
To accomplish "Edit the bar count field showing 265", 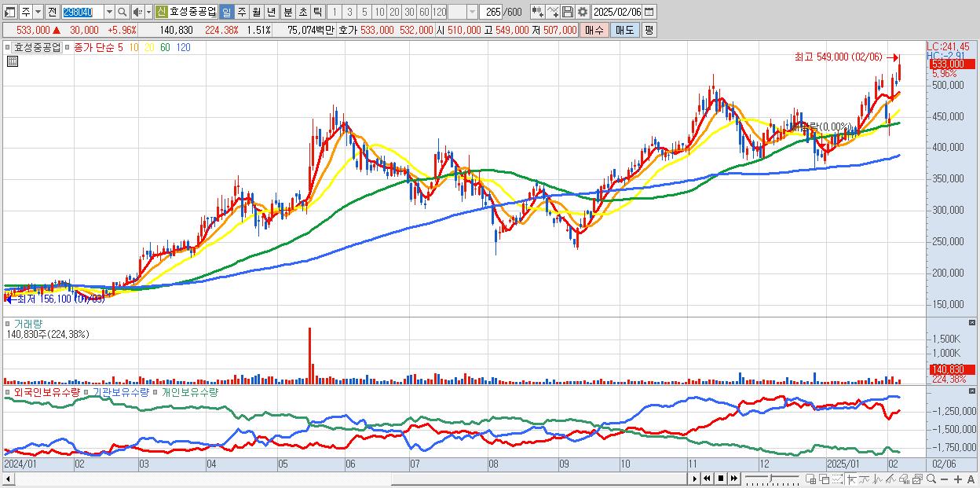I will 491,13.
